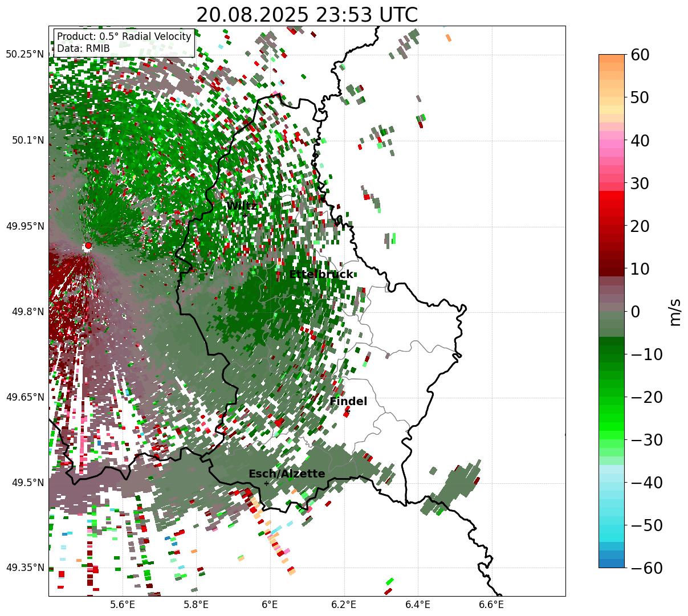Click the 6.2°E longitude tick label
The width and height of the screenshot is (688, 616).
point(344,605)
